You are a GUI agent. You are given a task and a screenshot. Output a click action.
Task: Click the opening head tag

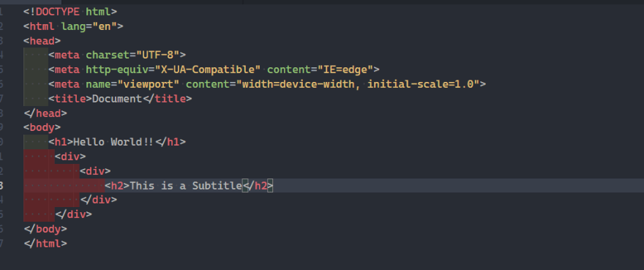click(x=42, y=41)
